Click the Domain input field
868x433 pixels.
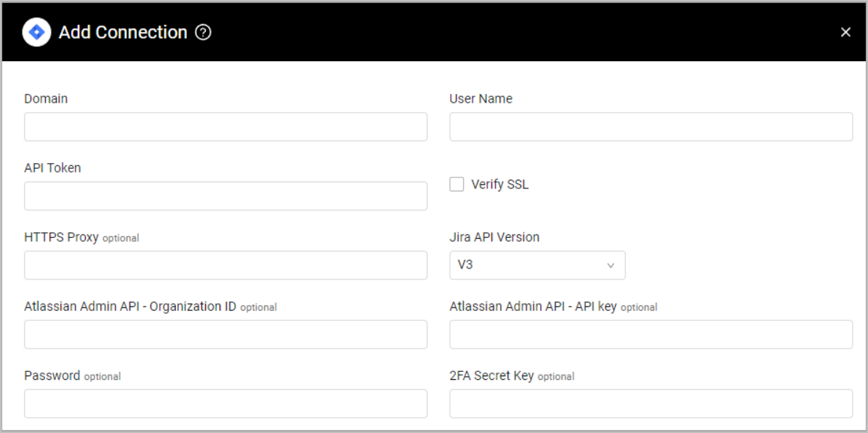[226, 127]
